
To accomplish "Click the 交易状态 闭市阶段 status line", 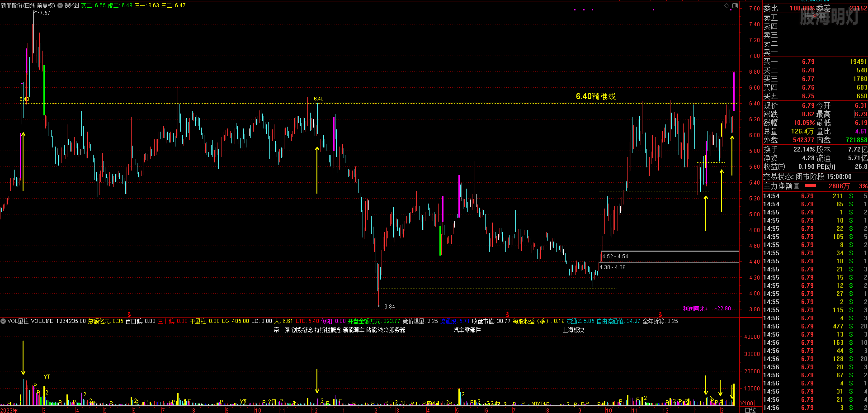I will (807, 176).
